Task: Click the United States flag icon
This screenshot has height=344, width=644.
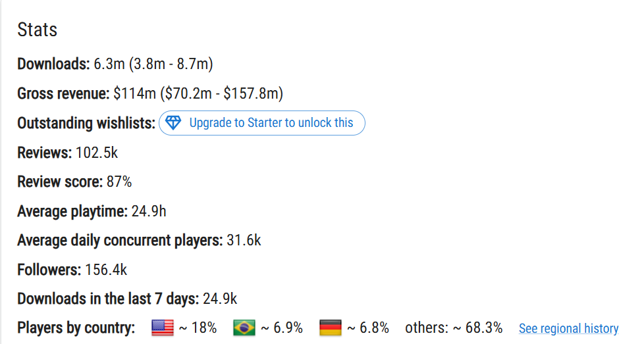Action: pyautogui.click(x=163, y=328)
